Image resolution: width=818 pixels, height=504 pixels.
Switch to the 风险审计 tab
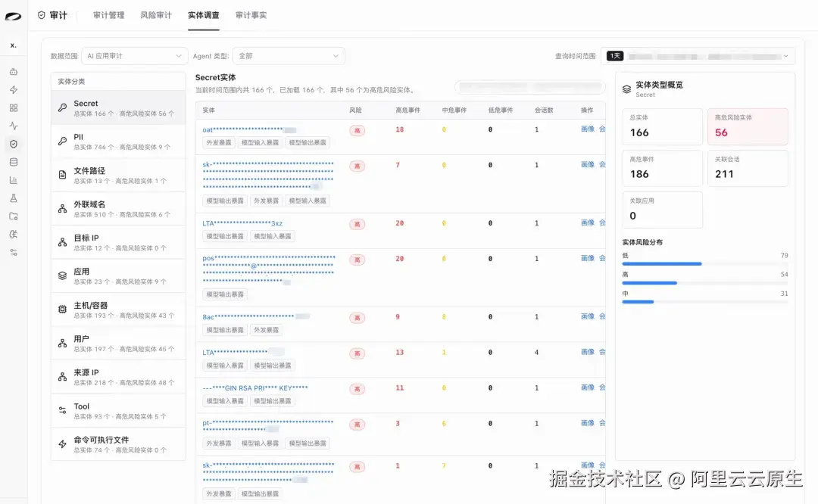155,15
